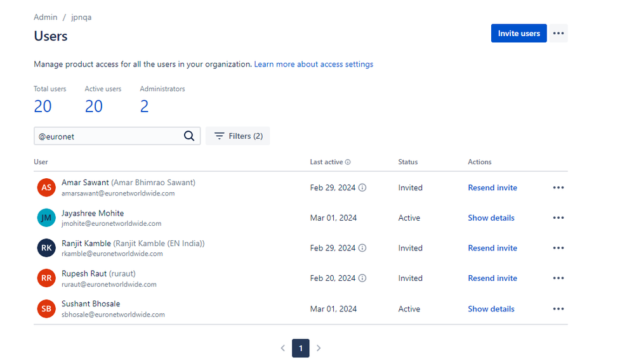Screen dimensions: 634x364
Task: Click info icon beside Amar Sawant's last active date
Action: [362, 188]
